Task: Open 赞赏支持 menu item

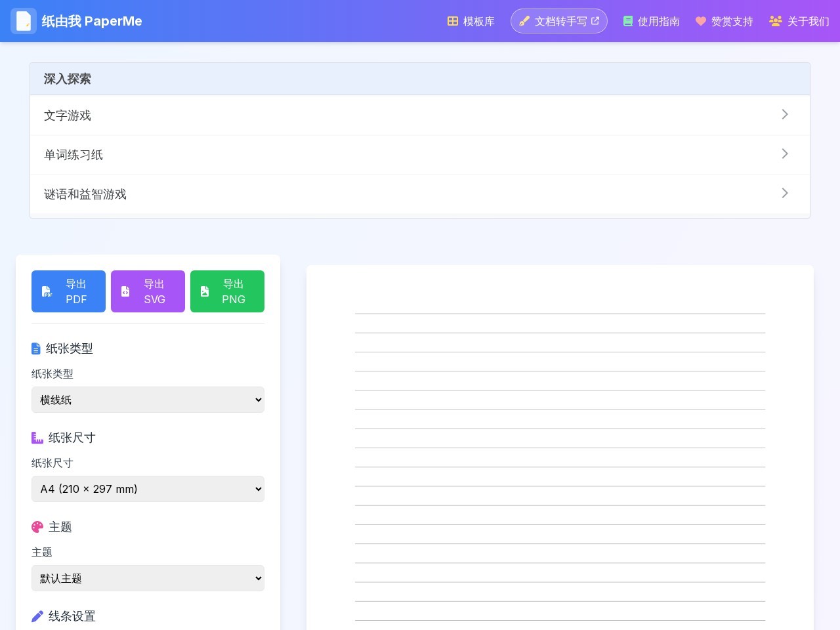Action: 724,21
